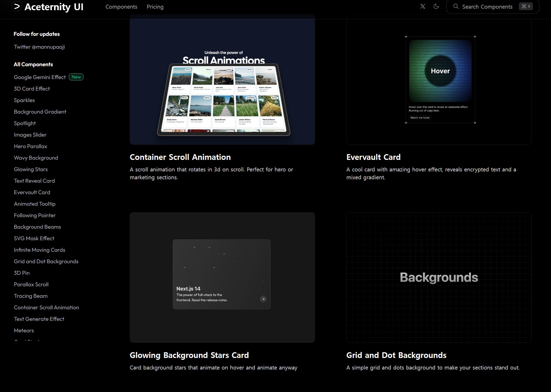Go to SVG Mask Effect sidebar link

(34, 238)
